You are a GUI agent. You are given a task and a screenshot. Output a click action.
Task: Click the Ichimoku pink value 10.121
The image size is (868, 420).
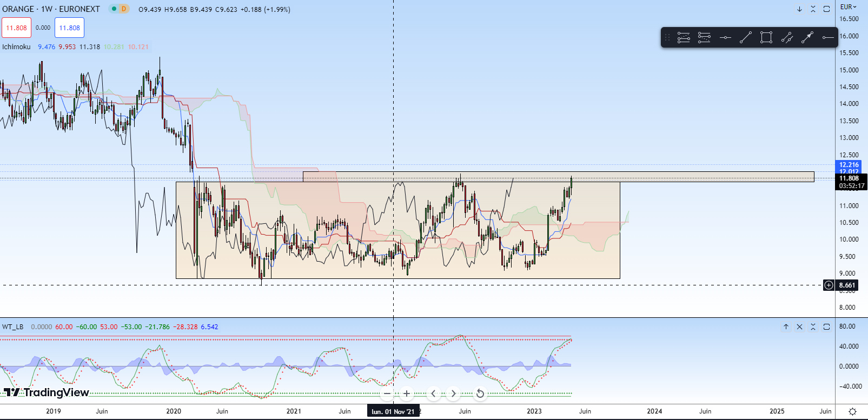138,47
